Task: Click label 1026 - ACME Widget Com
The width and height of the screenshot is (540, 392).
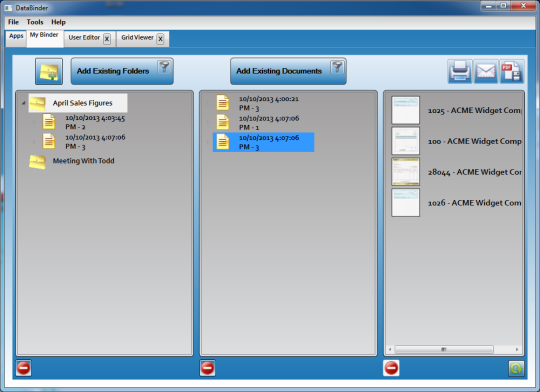Action: click(x=475, y=203)
